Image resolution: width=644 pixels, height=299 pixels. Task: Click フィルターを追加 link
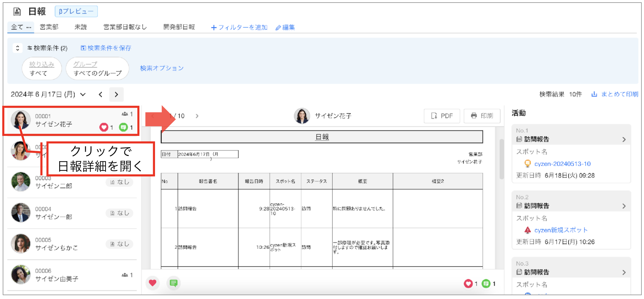(239, 28)
